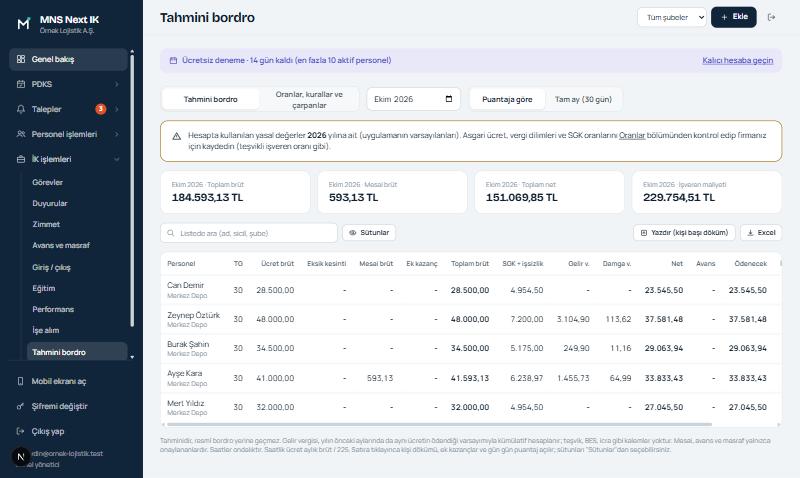
Task: Click the Ödenecek column header
Action: [x=751, y=264]
